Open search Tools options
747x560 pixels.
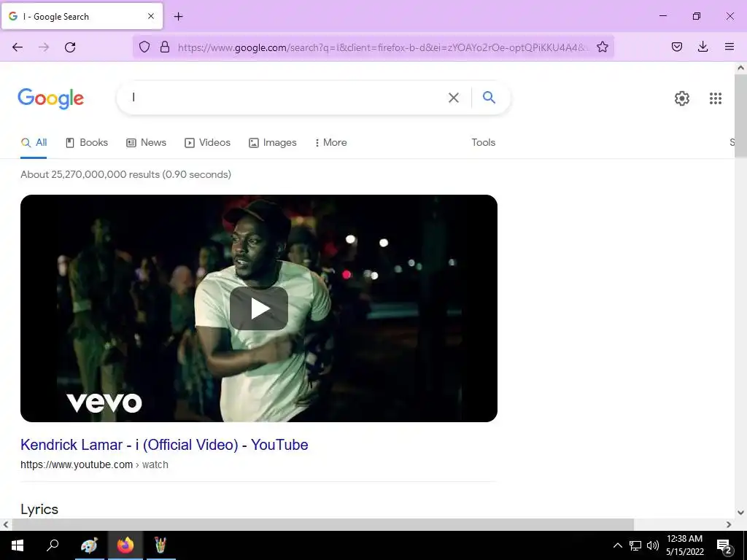[x=483, y=142]
